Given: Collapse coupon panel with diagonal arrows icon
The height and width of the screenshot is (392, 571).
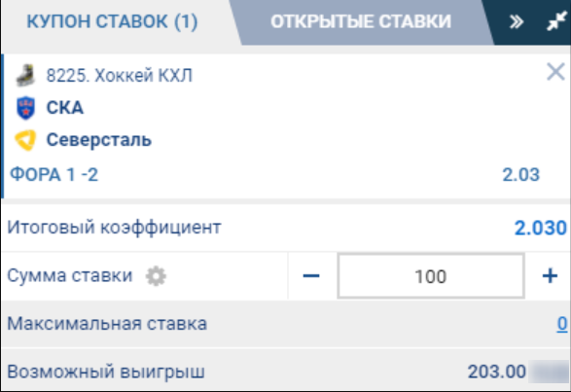Looking at the screenshot, I should pyautogui.click(x=557, y=21).
